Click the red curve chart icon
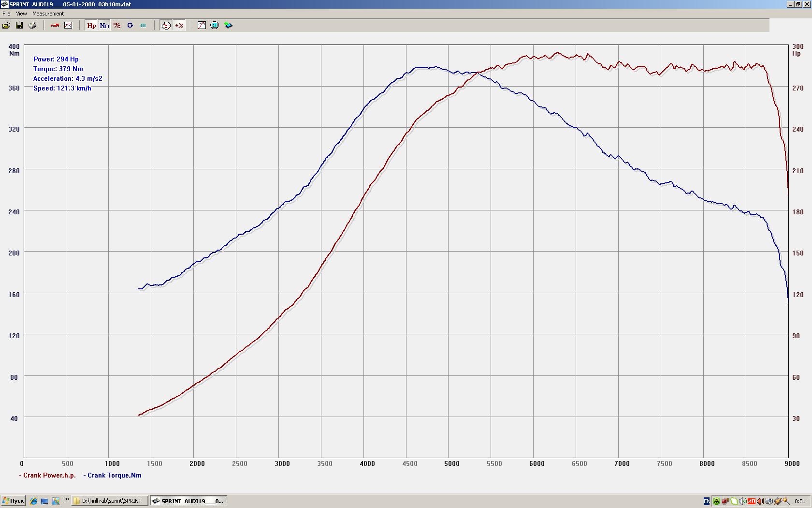Screen dimensions: 812x508 [202, 25]
